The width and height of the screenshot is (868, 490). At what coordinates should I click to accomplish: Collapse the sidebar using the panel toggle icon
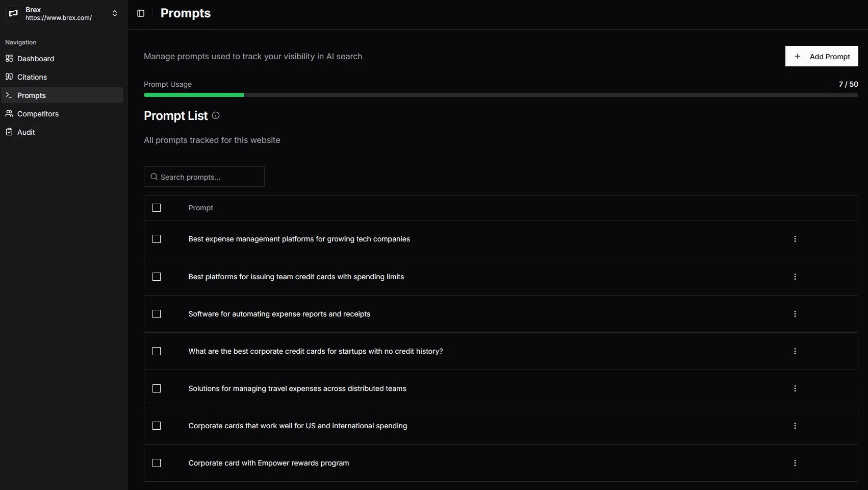tap(140, 13)
